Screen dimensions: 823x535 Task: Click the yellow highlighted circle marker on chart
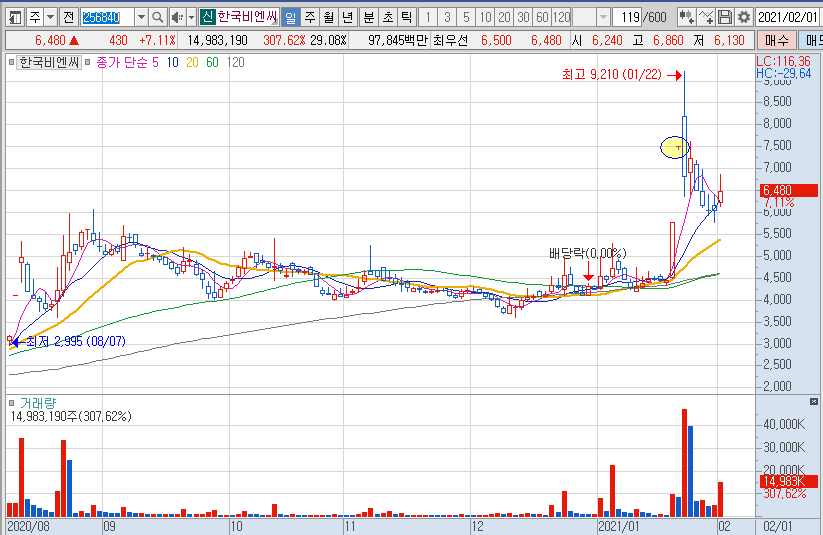point(676,148)
